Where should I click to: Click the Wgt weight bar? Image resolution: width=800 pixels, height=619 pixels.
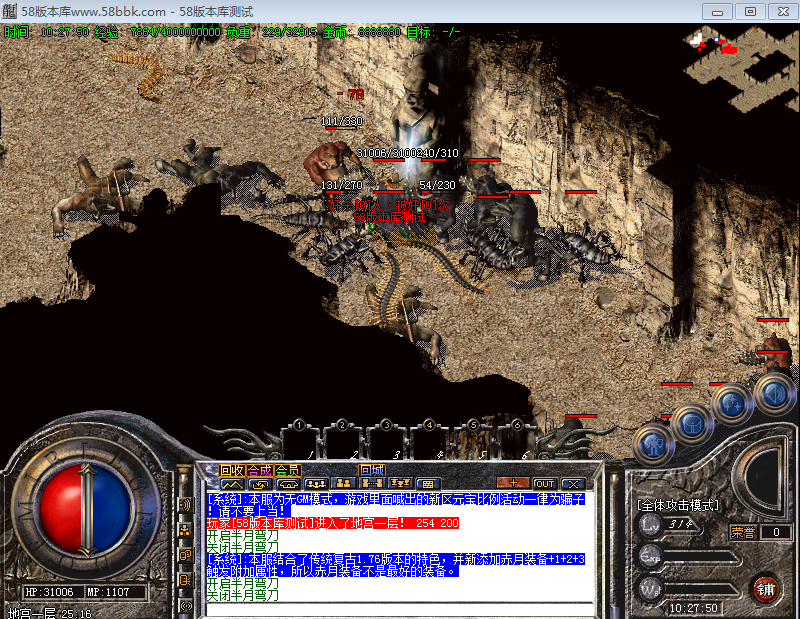pos(702,590)
